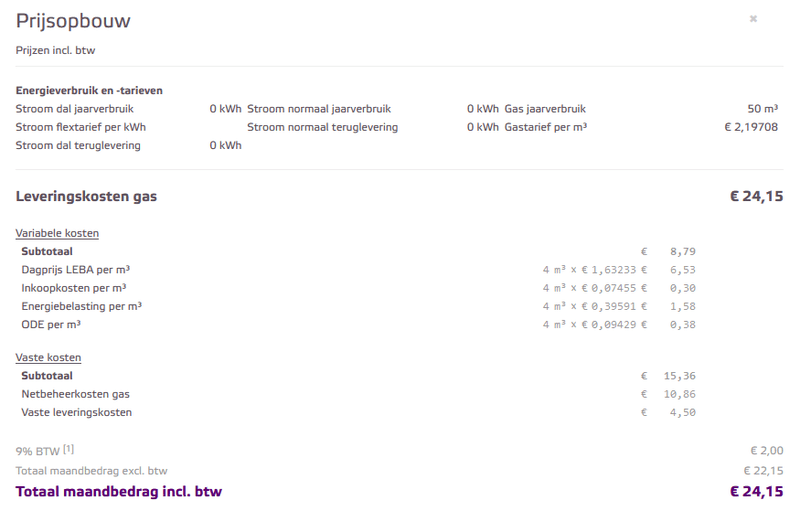The width and height of the screenshot is (800, 511).
Task: Click the Vaste kosten underlined heading
Action: (x=48, y=357)
